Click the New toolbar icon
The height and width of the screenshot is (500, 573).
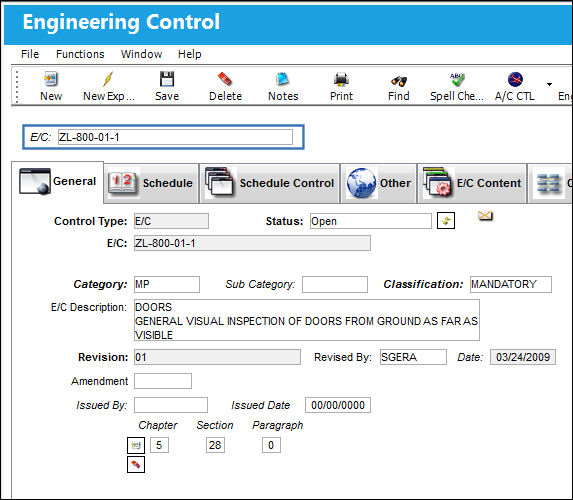point(51,79)
